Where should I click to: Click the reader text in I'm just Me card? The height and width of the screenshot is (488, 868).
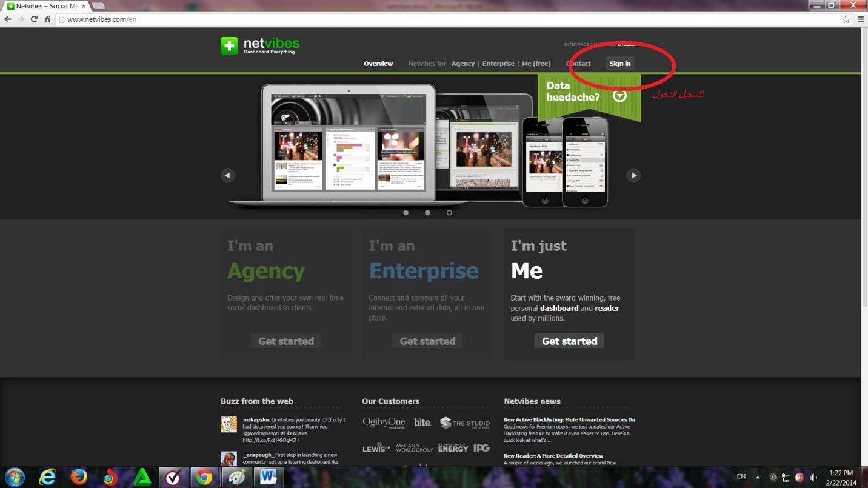[x=607, y=308]
